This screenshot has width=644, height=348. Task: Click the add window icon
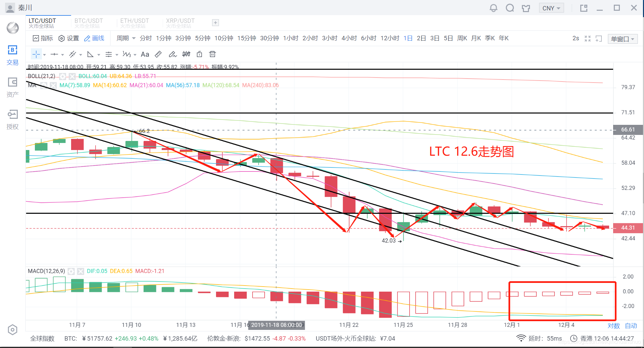[599, 39]
